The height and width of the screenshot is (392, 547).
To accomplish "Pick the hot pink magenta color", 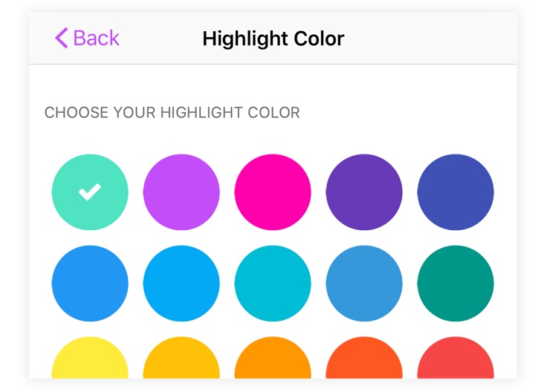I will (x=273, y=192).
